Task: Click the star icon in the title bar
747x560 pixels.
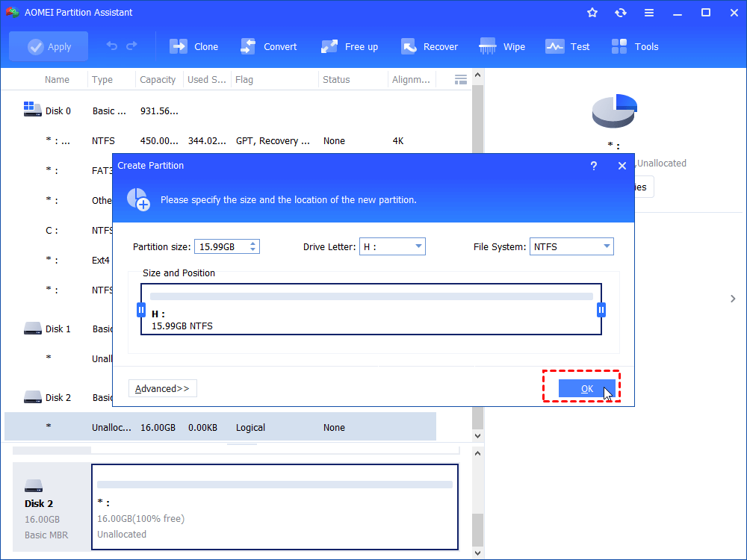Action: click(592, 12)
